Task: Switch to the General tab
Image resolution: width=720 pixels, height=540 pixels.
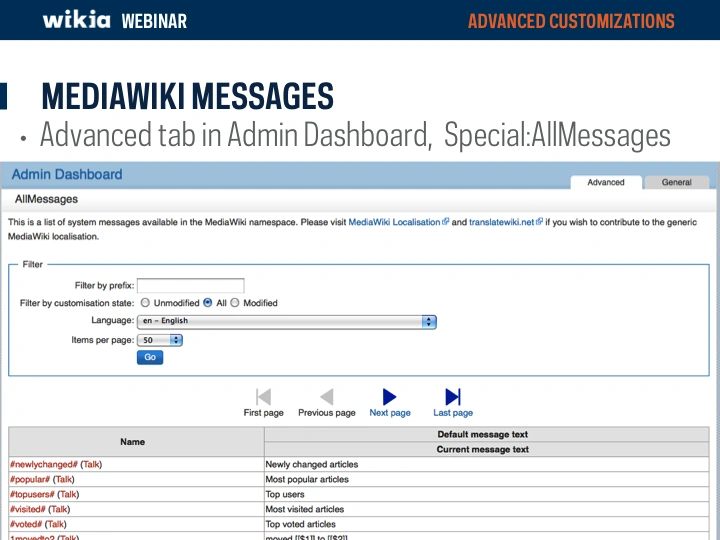Action: [x=676, y=182]
